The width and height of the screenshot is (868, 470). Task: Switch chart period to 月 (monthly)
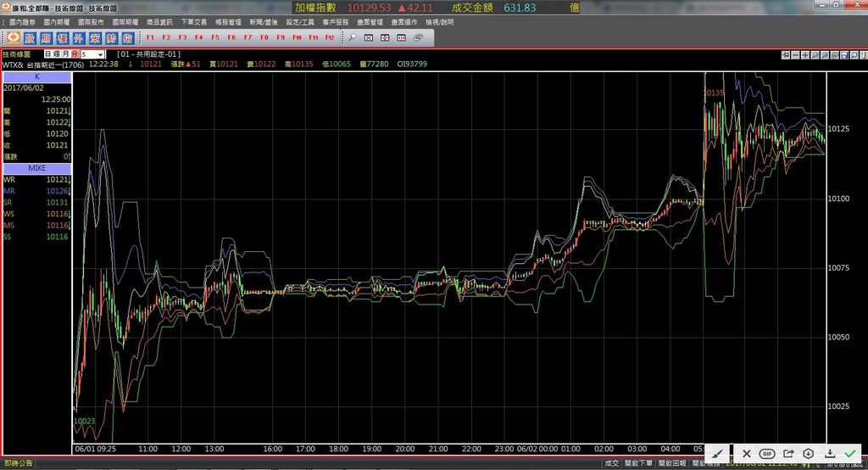(x=65, y=54)
